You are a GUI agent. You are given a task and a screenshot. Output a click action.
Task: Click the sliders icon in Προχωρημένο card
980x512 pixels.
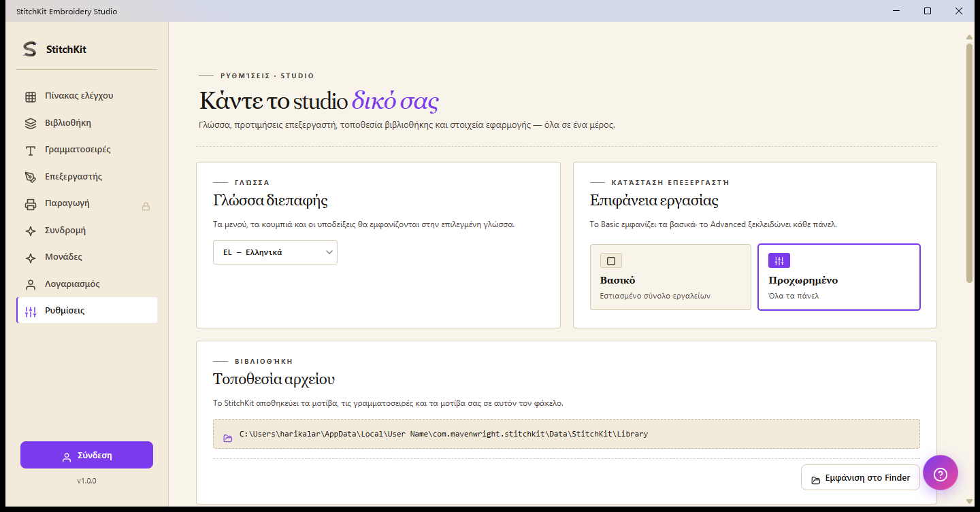779,261
